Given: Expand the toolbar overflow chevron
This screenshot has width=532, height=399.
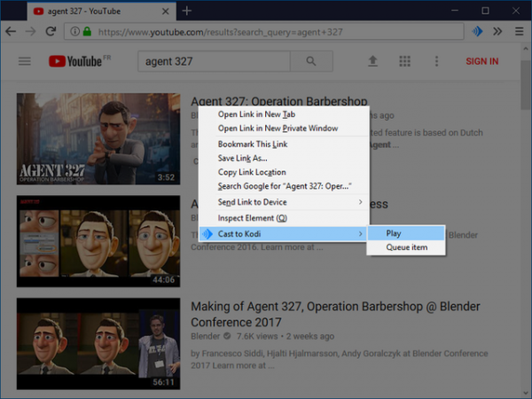Looking at the screenshot, I should pyautogui.click(x=497, y=31).
